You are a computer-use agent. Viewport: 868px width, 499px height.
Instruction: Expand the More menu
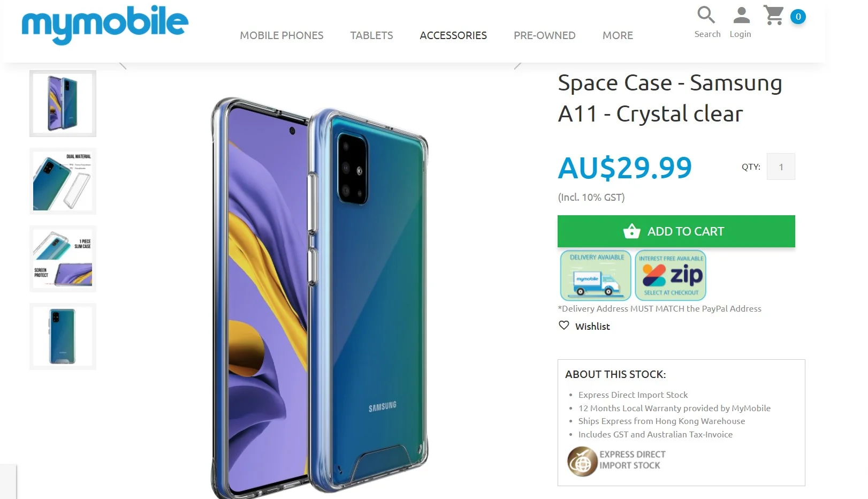point(618,35)
